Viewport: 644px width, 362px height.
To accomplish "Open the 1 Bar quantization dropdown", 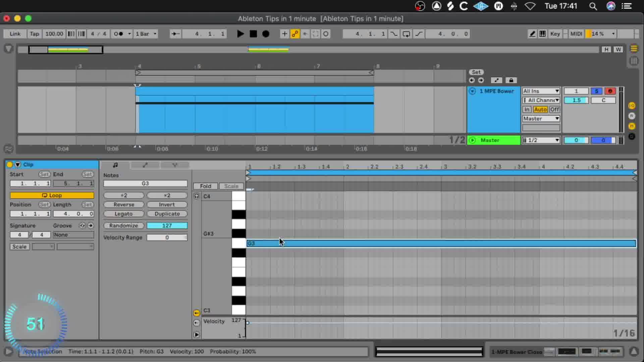I will [146, 34].
